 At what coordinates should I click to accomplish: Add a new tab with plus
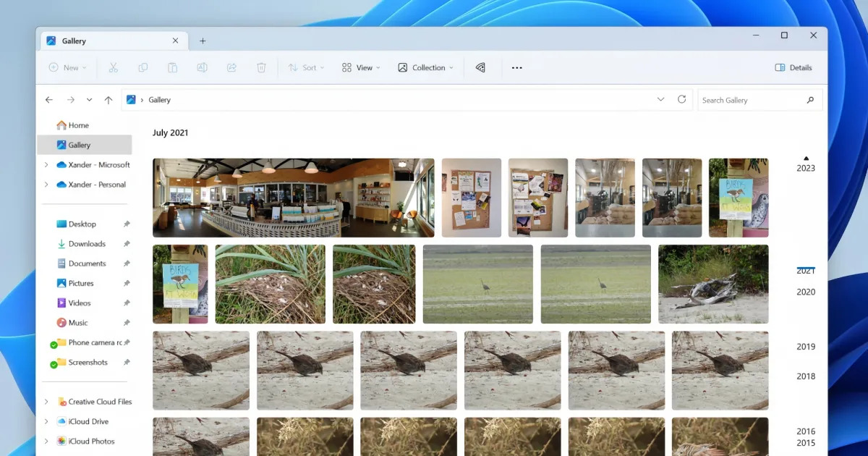pos(203,41)
